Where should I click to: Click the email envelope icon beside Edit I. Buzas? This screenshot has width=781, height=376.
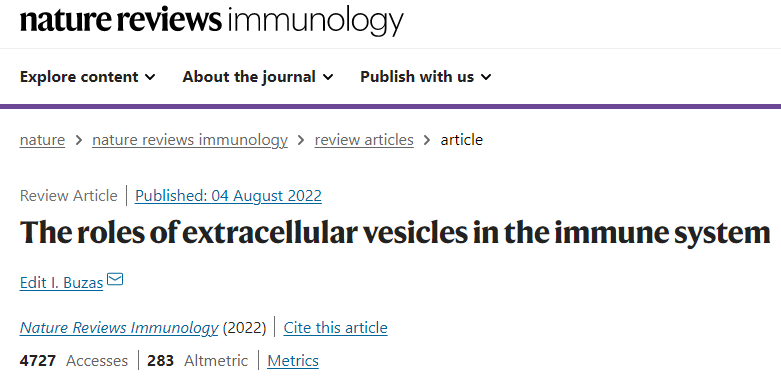(x=115, y=280)
